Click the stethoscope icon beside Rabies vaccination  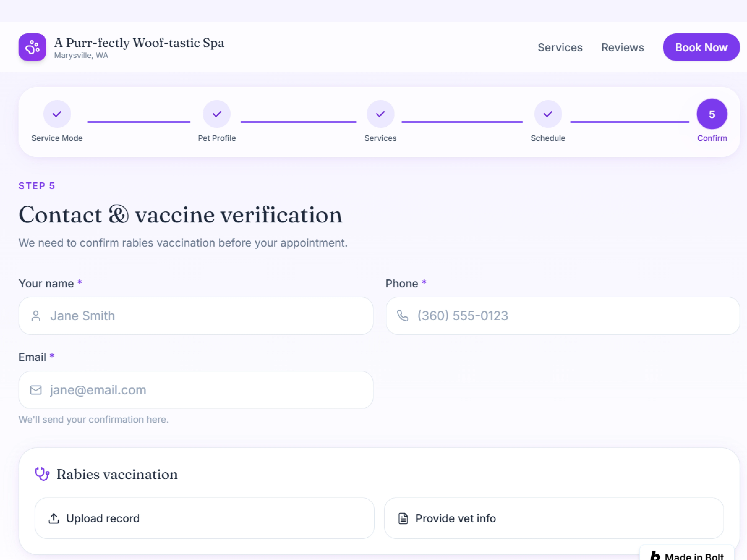pyautogui.click(x=42, y=474)
